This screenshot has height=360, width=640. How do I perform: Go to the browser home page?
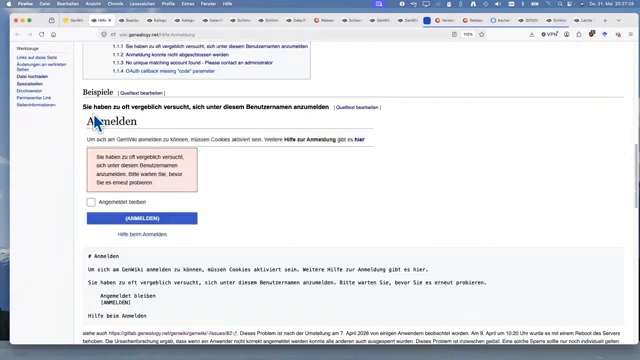pyautogui.click(x=53, y=35)
